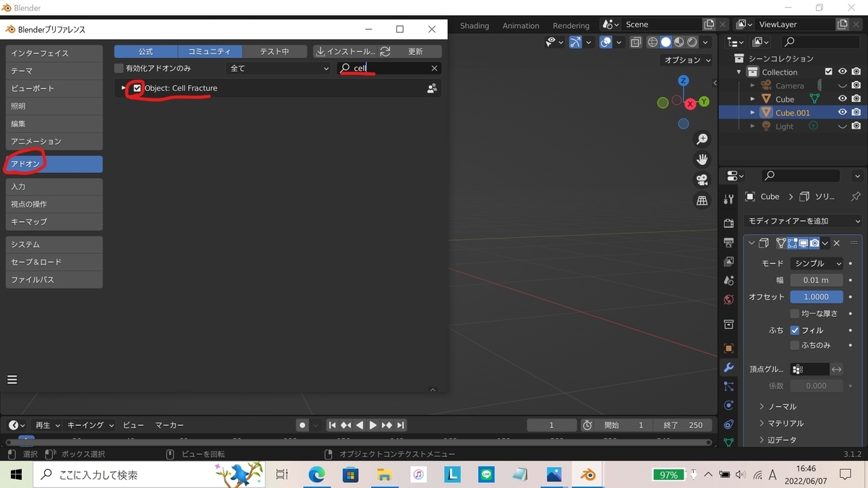Screen dimensions: 868x488
Task: Disable Light in renders via camera icon
Action: 856,127
